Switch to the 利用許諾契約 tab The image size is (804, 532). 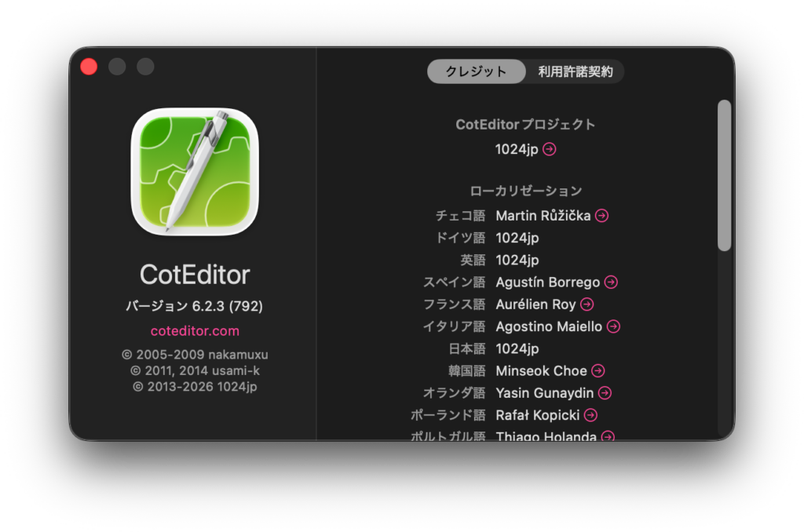coord(575,71)
